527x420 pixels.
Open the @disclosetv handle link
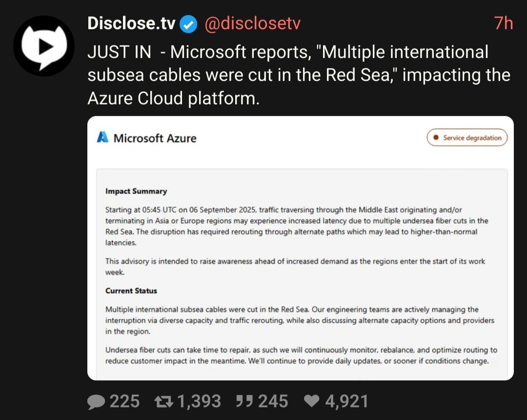(252, 23)
